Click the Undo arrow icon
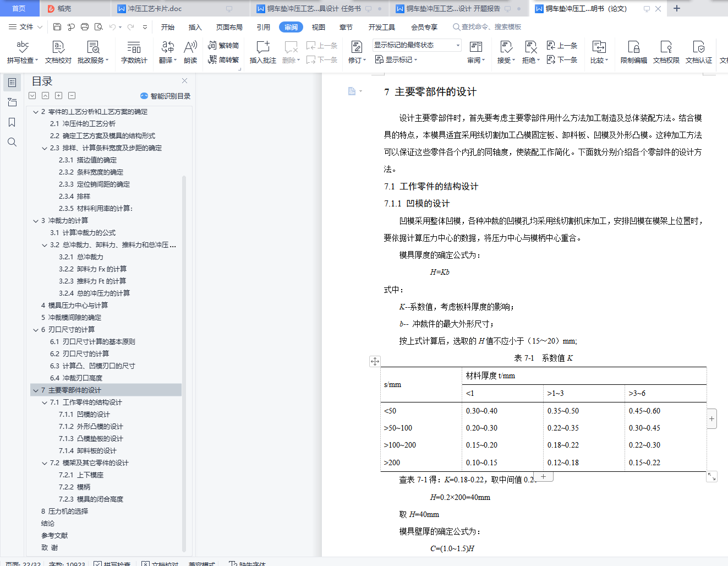The image size is (728, 566). (x=112, y=27)
